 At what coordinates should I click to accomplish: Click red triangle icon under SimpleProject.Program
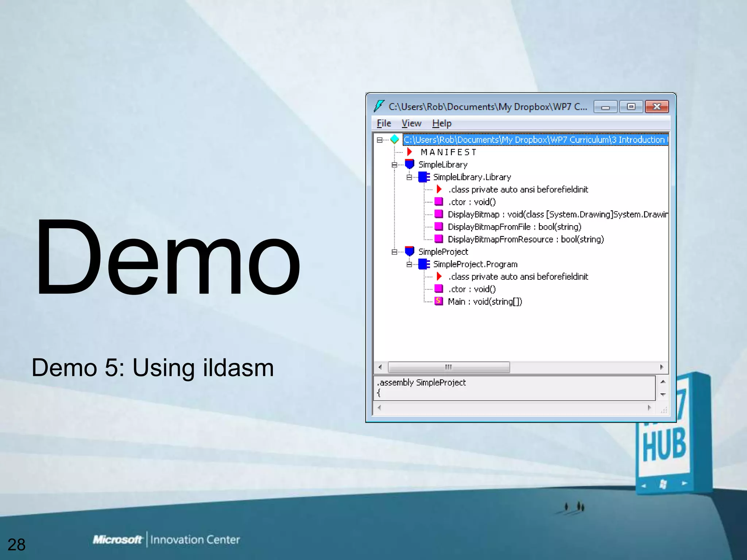click(x=439, y=276)
